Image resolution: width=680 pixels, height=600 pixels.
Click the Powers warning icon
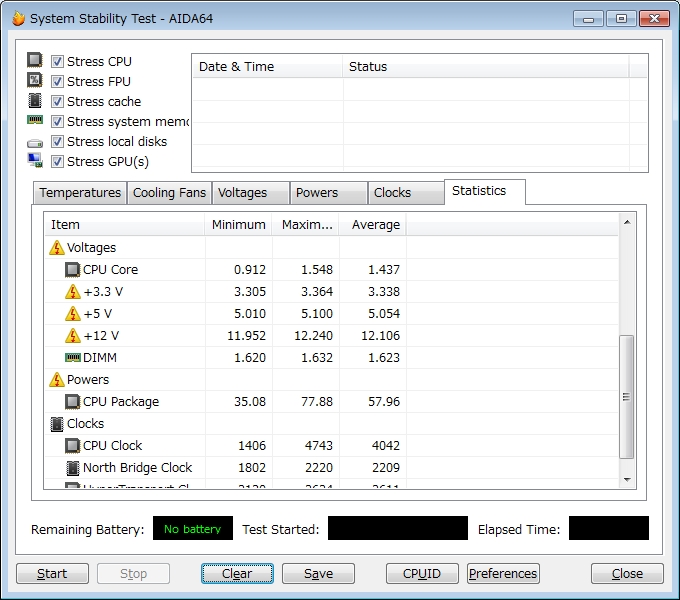pyautogui.click(x=57, y=380)
